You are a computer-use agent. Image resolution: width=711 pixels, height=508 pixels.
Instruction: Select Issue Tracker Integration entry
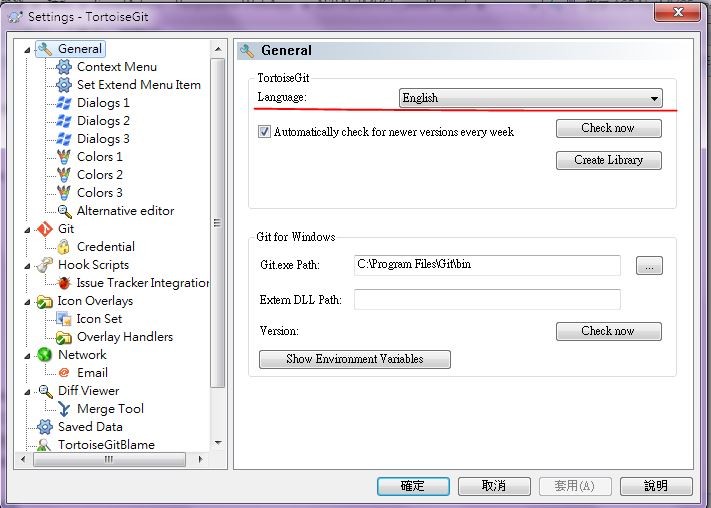pyautogui.click(x=143, y=283)
